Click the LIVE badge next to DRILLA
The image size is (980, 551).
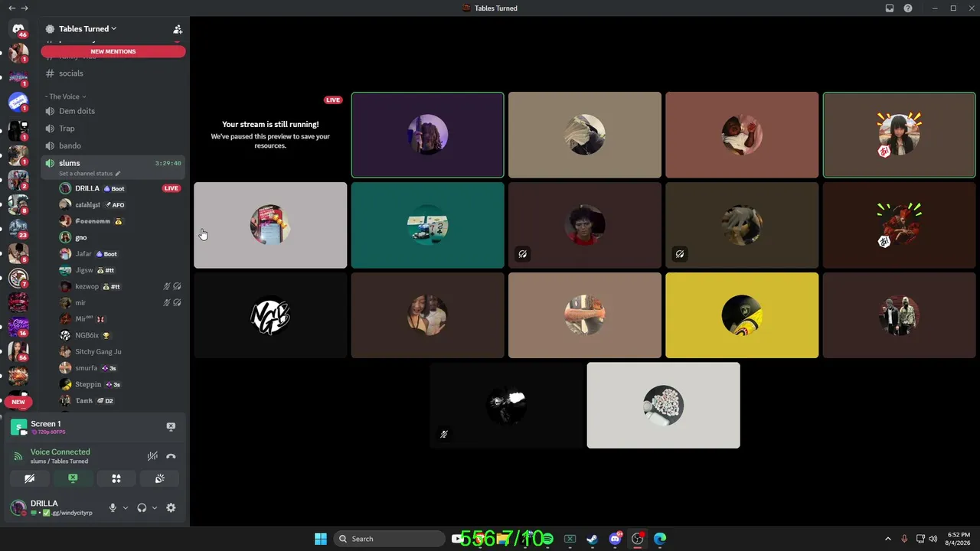(171, 188)
